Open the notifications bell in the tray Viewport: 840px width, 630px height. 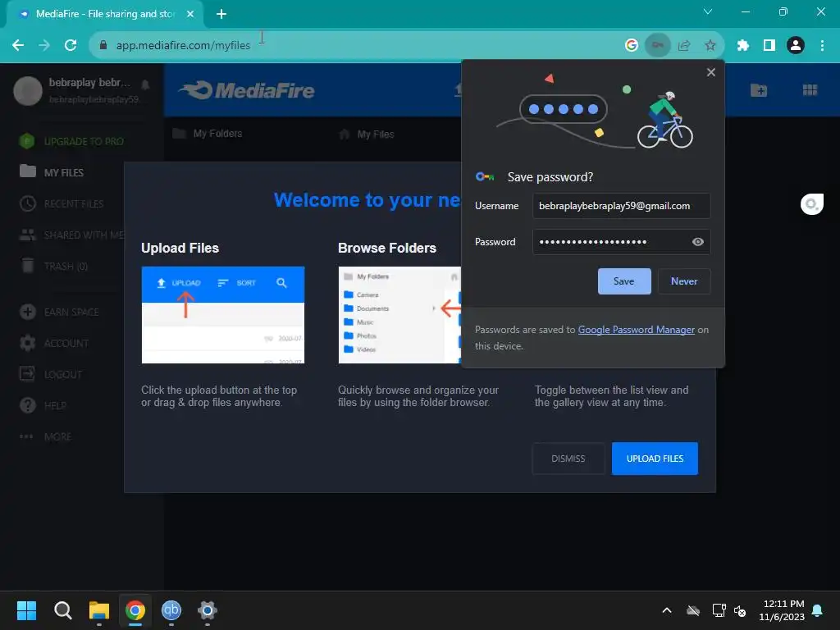(818, 610)
